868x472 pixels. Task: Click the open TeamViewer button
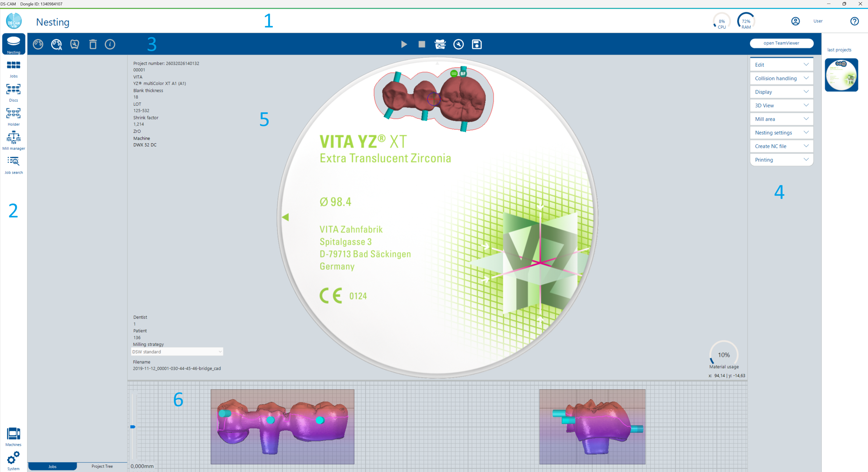click(781, 43)
